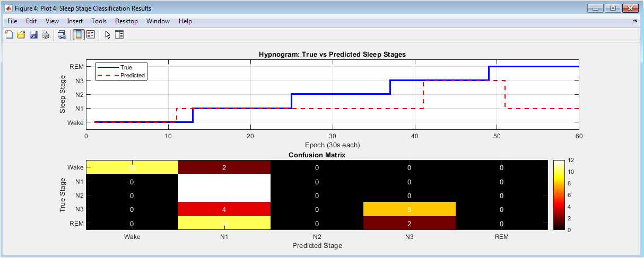Save the figure with the floppy disk icon
Image resolution: width=644 pixels, height=258 pixels.
coord(33,35)
